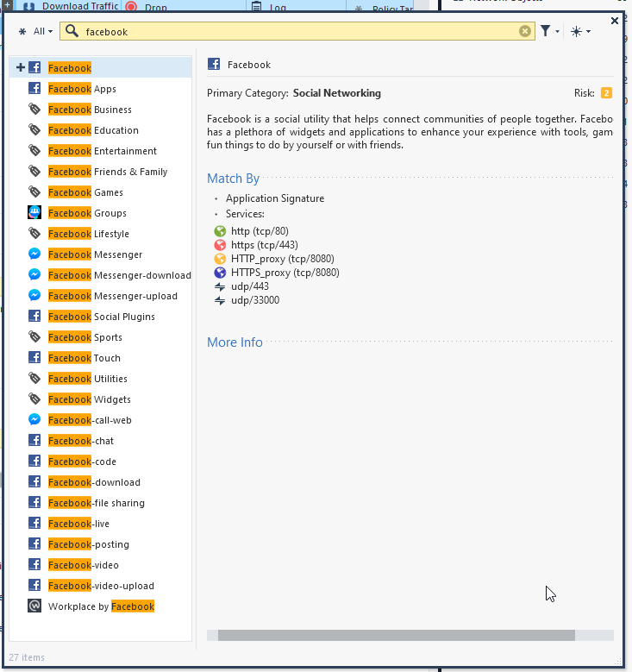Click the tag icon beside Facebook Education
Image resolution: width=632 pixels, height=672 pixels.
(34, 130)
